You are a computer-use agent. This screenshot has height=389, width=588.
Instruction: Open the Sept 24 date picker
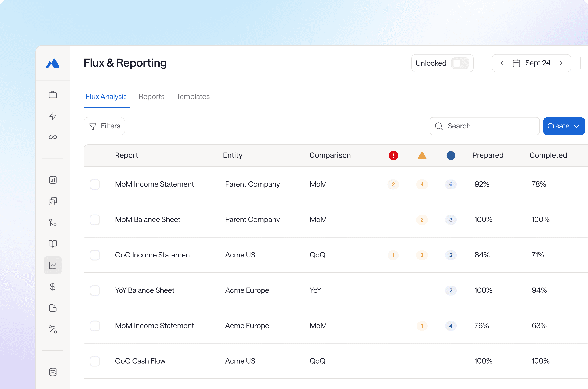point(531,63)
